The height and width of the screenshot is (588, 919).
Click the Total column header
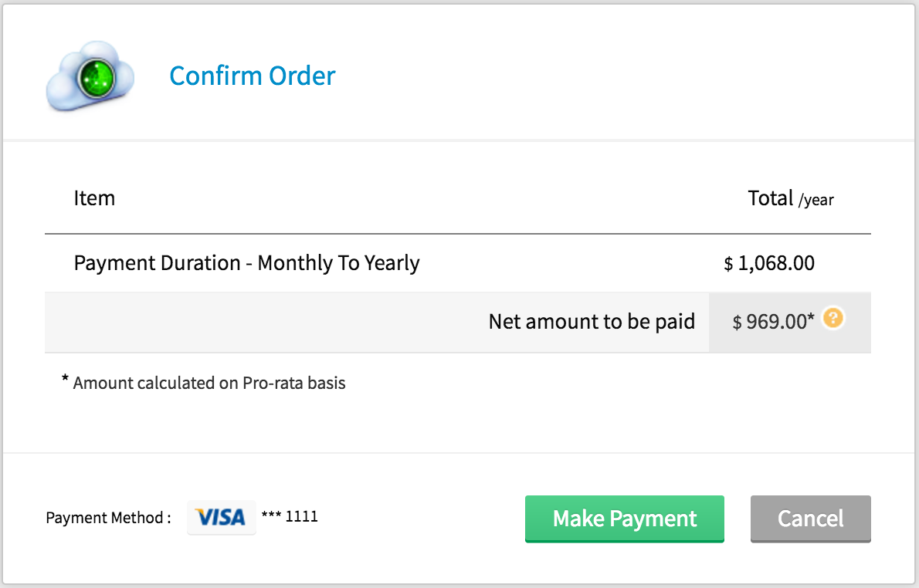point(771,198)
